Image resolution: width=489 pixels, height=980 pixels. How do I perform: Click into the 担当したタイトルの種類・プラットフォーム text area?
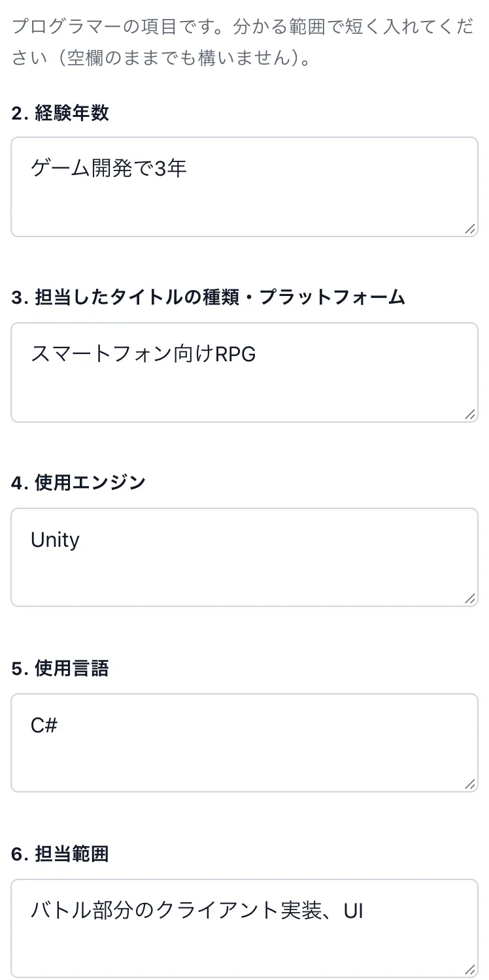pos(244,372)
